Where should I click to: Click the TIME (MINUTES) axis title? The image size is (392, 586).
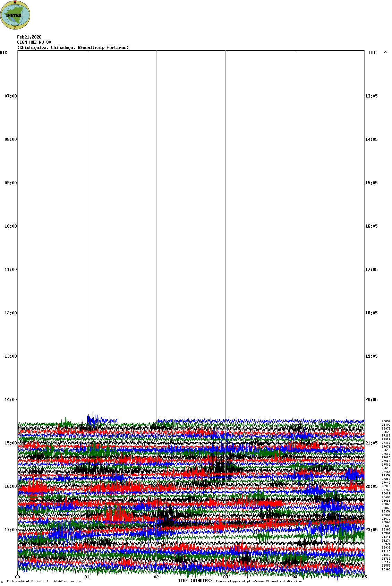[x=195, y=581]
